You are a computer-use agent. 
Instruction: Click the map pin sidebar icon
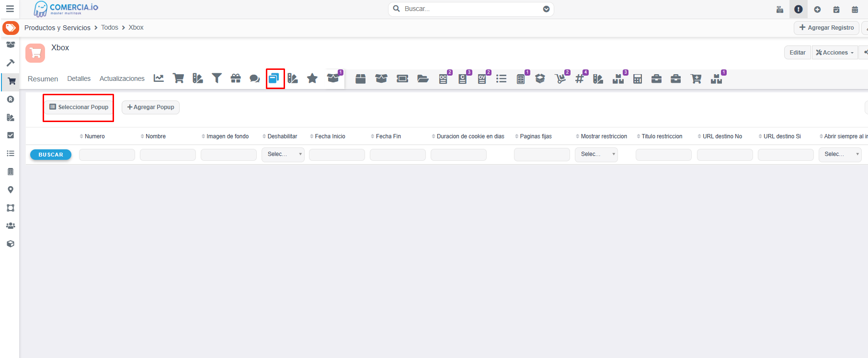pos(11,190)
